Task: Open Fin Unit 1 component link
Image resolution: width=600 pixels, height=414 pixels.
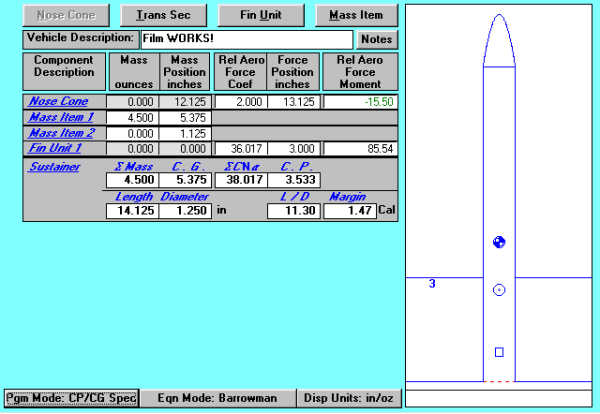Action: point(56,148)
